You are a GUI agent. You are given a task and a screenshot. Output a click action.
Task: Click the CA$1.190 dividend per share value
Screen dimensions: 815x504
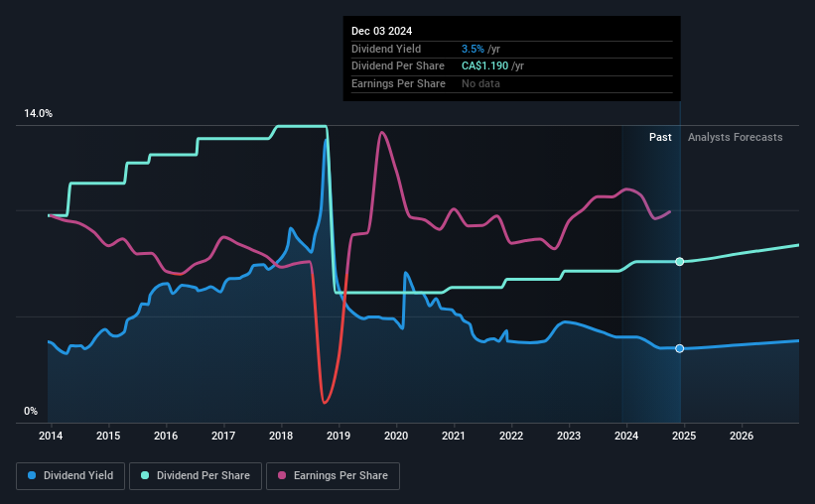[x=485, y=66]
